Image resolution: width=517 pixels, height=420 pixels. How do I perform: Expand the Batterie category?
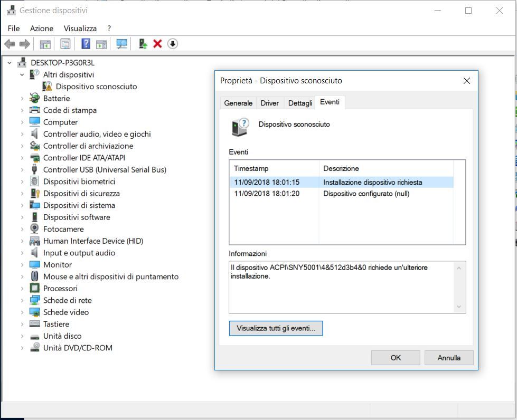(22, 99)
